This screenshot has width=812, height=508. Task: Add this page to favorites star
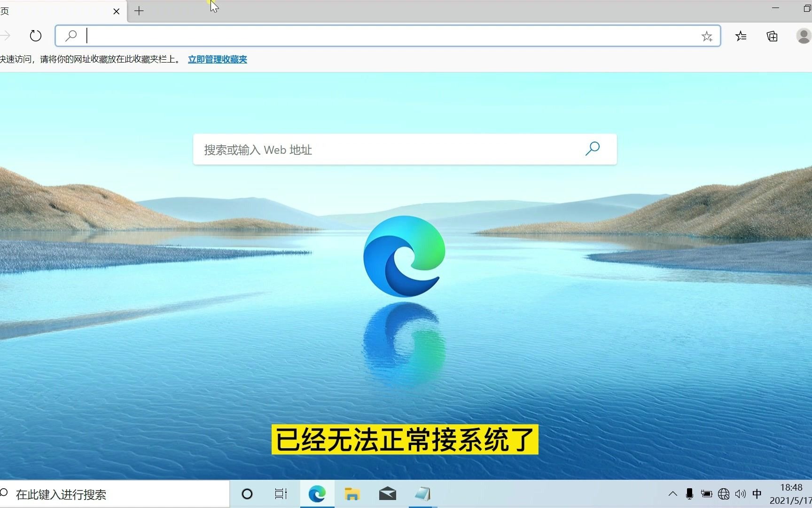[707, 36]
